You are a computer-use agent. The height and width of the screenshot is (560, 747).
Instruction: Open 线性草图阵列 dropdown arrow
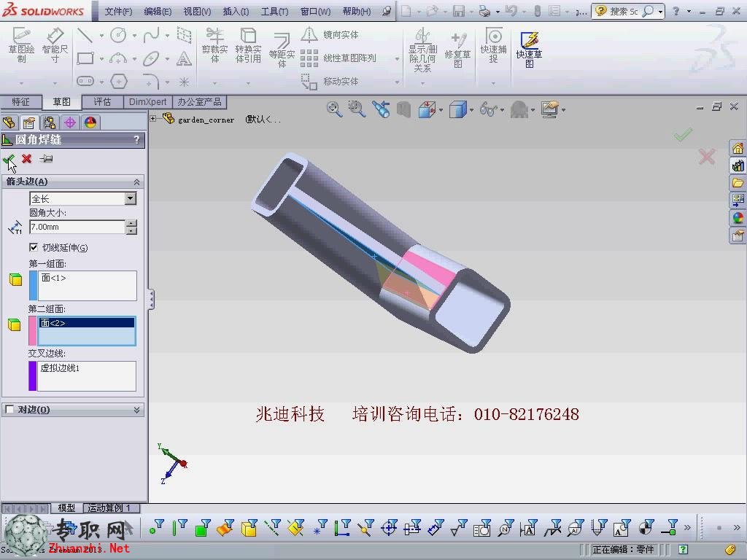397,58
